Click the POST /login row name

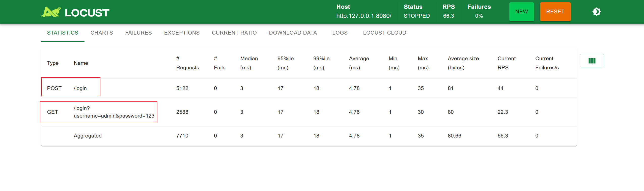(x=80, y=88)
